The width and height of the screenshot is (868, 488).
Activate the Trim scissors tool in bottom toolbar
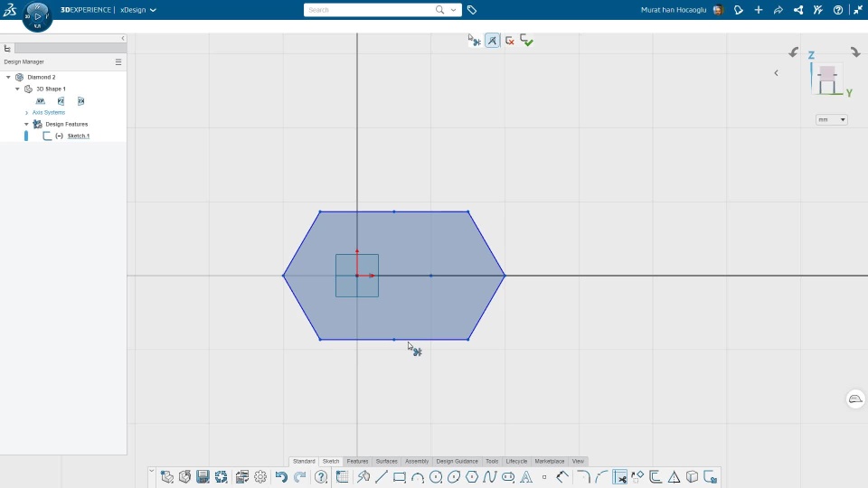[620, 477]
